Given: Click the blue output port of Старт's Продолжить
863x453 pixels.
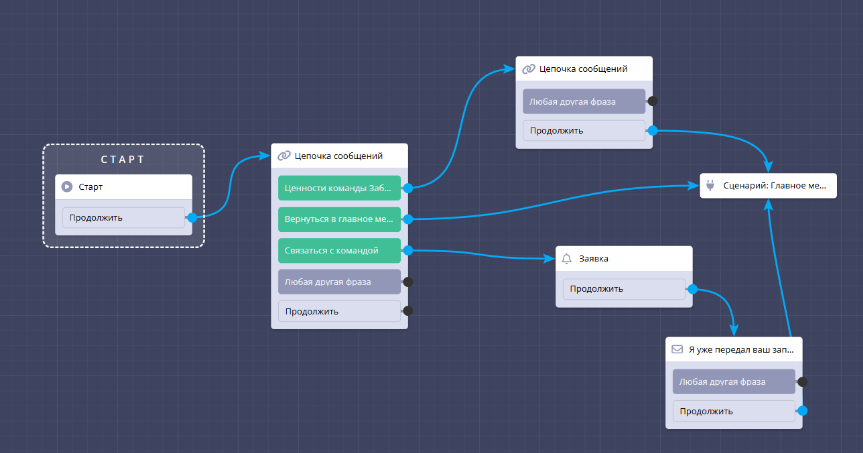Looking at the screenshot, I should 190,216.
